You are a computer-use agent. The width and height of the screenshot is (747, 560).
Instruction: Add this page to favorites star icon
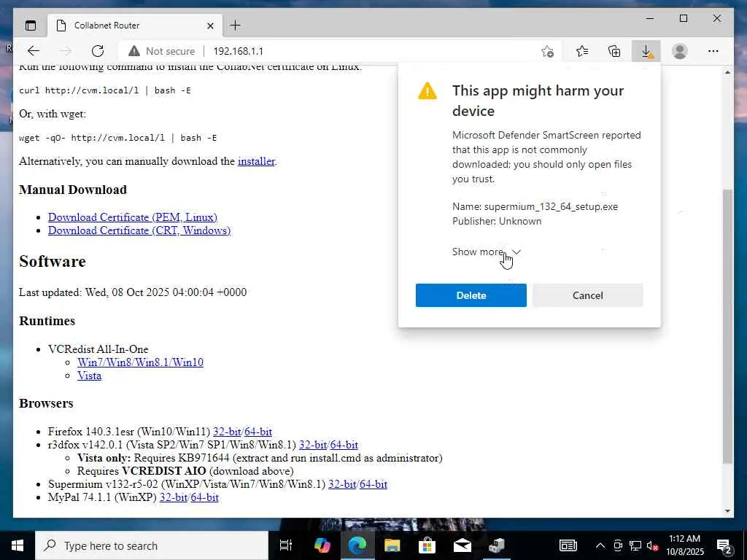pyautogui.click(x=547, y=51)
